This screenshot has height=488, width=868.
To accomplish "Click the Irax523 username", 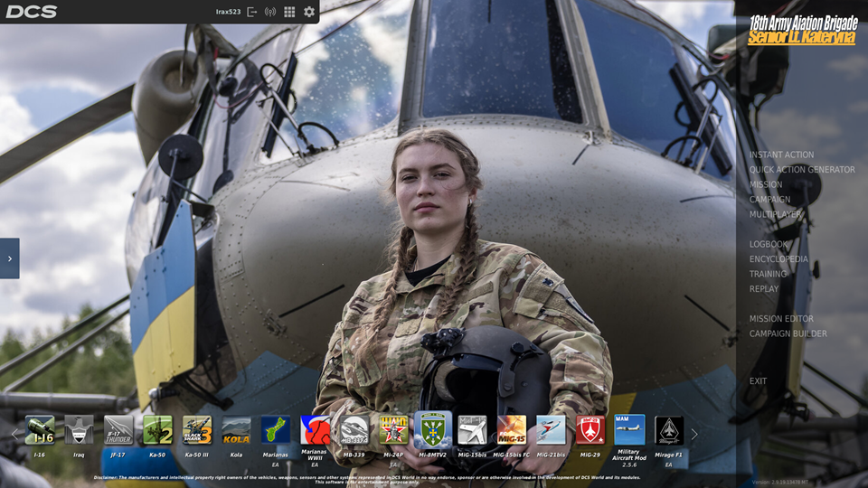I will (x=228, y=12).
